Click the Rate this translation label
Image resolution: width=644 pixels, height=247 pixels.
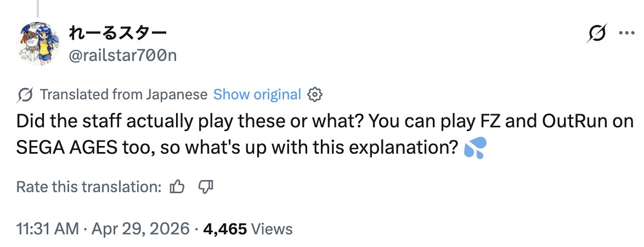[88, 187]
